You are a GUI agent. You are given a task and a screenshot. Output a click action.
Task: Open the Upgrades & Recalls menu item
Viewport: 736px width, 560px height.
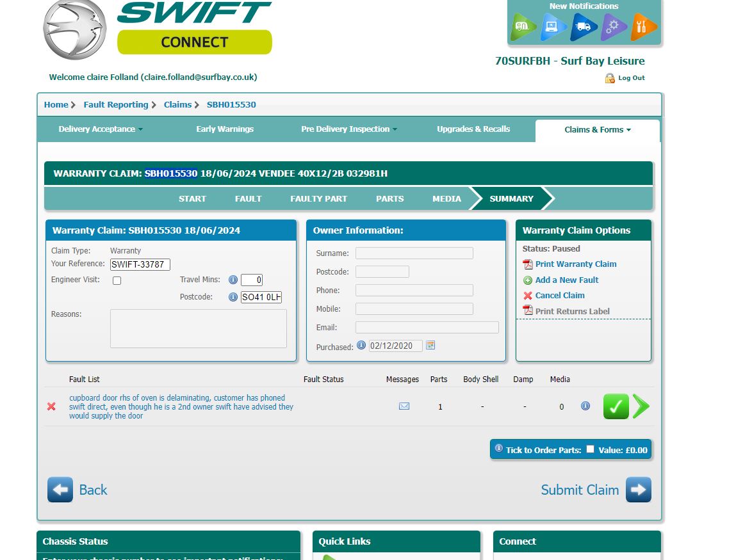pos(473,129)
